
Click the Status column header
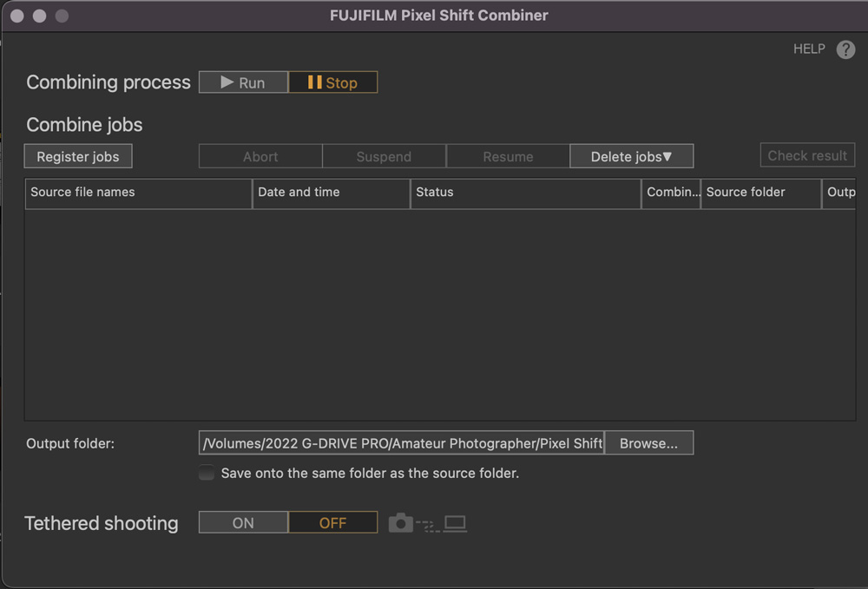coord(525,193)
